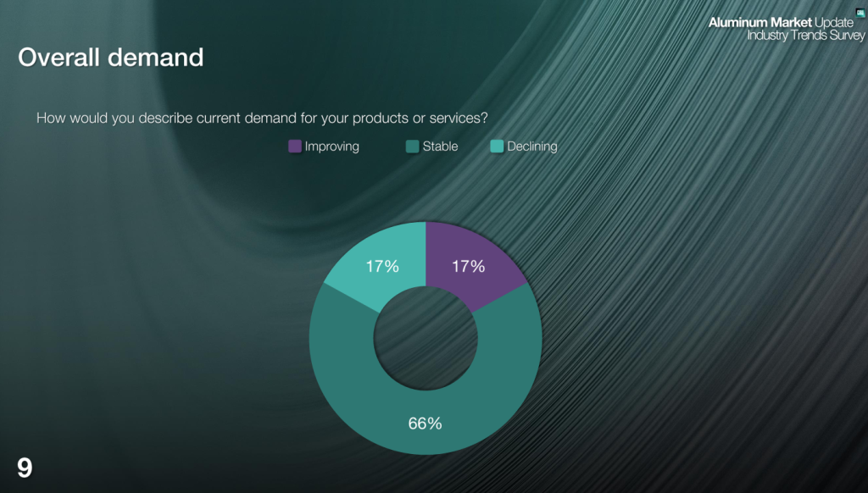Click the dark teal Stable legend swatch
The height and width of the screenshot is (493, 868).
point(413,146)
